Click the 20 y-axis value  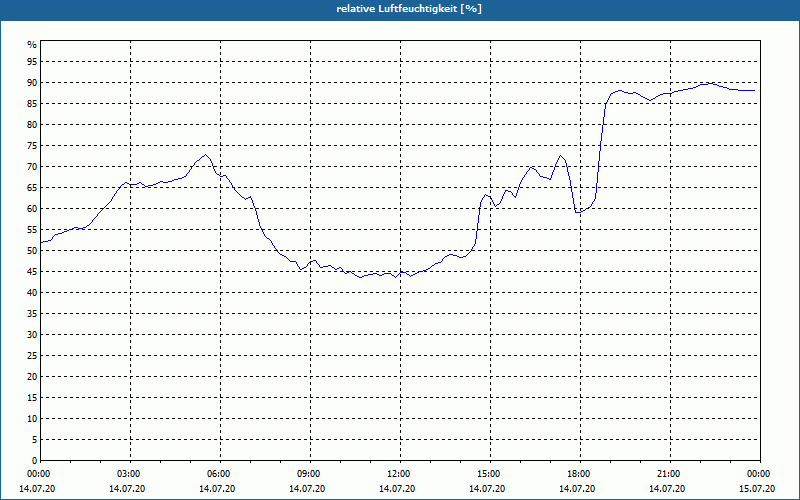[32, 377]
